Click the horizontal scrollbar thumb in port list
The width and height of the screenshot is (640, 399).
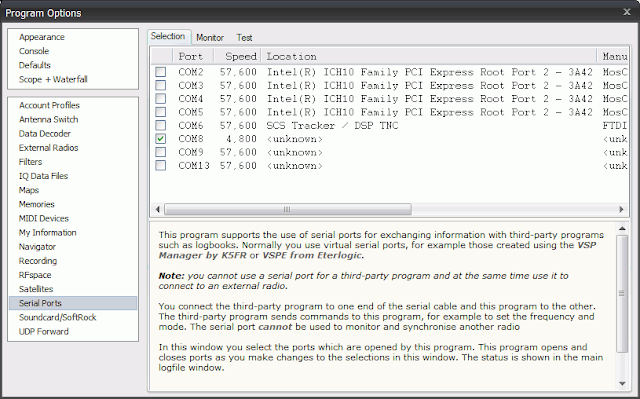pyautogui.click(x=288, y=209)
